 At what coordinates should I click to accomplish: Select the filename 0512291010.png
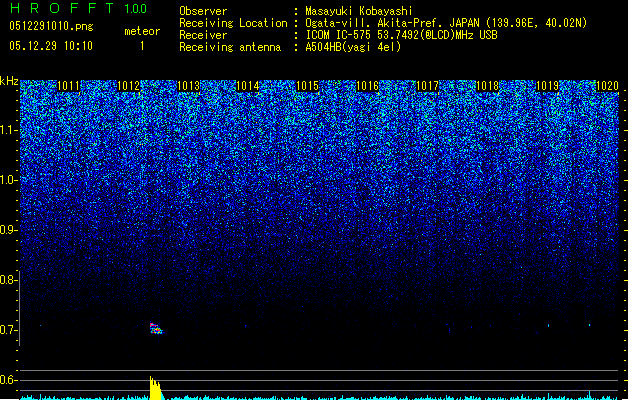tap(51, 26)
